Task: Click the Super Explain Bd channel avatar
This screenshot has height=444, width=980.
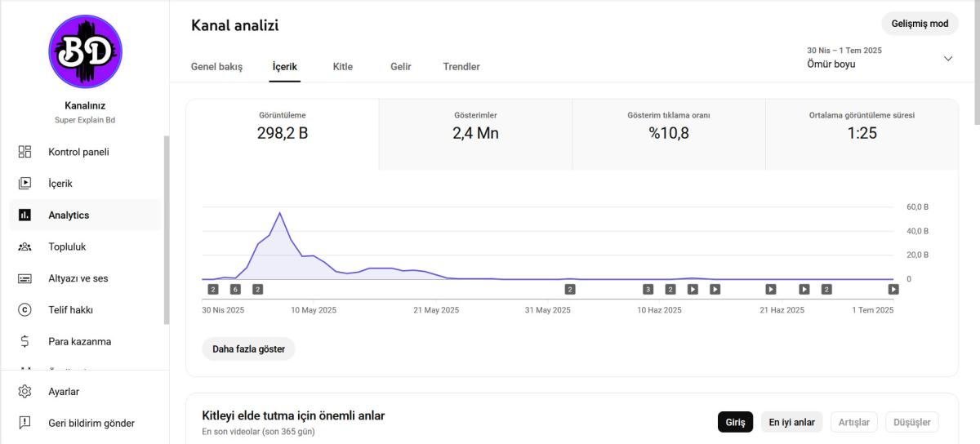Action: 86,51
